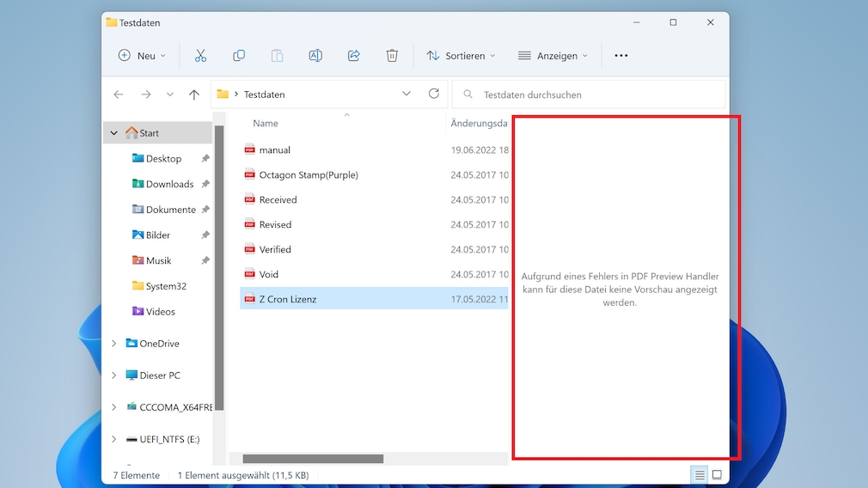Refresh the Testdaten folder view
The width and height of the screenshot is (868, 488).
click(x=434, y=94)
